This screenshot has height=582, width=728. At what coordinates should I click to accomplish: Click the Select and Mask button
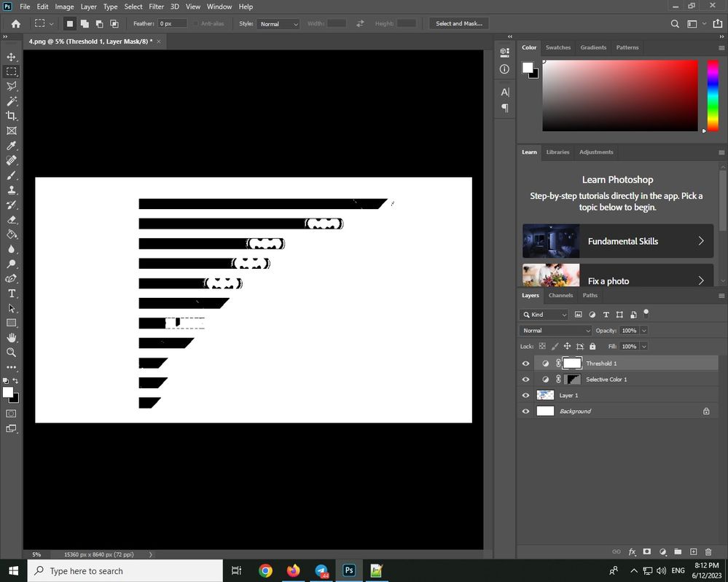tap(458, 23)
